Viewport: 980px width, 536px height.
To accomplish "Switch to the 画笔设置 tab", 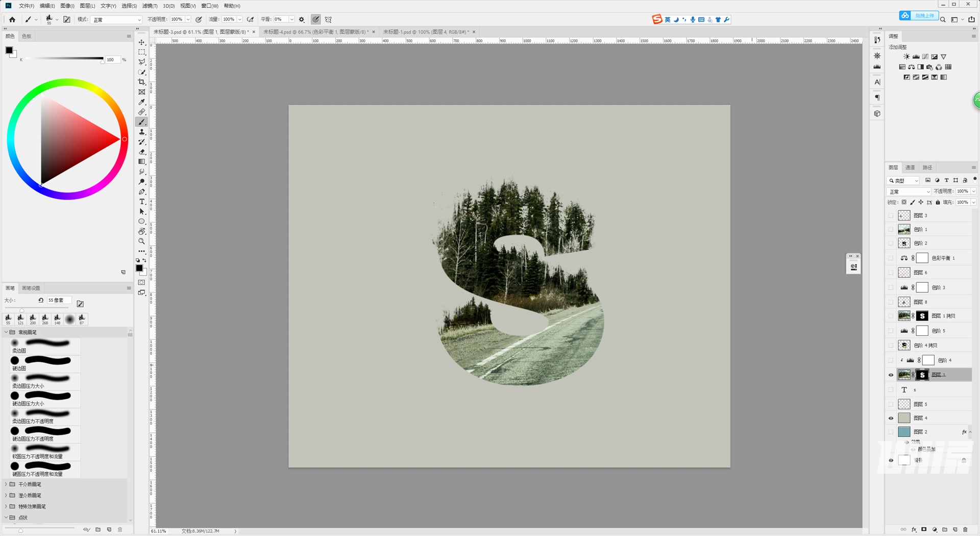I will [31, 288].
